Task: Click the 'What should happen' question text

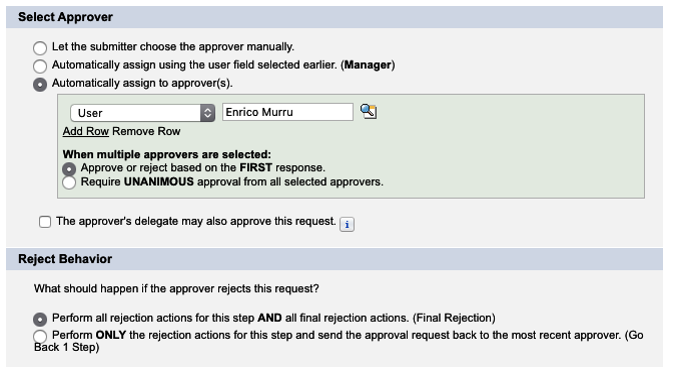Action: coord(177,289)
